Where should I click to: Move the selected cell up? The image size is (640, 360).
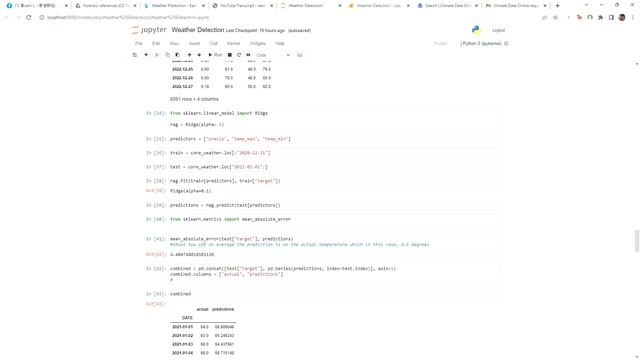(189, 55)
